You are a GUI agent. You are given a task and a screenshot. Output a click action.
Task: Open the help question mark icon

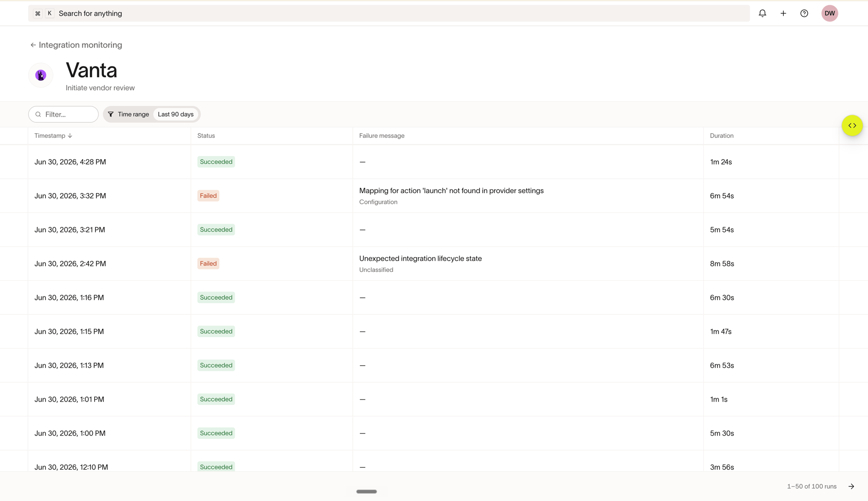click(804, 13)
